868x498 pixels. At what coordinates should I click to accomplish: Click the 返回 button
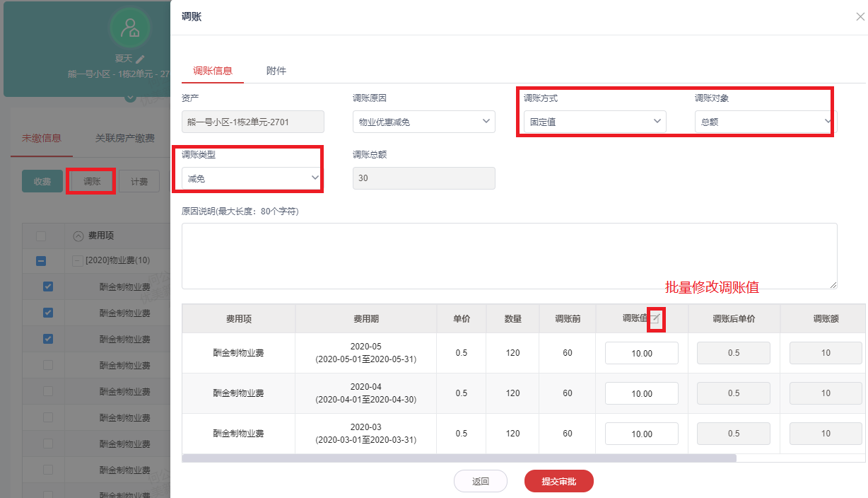[481, 481]
